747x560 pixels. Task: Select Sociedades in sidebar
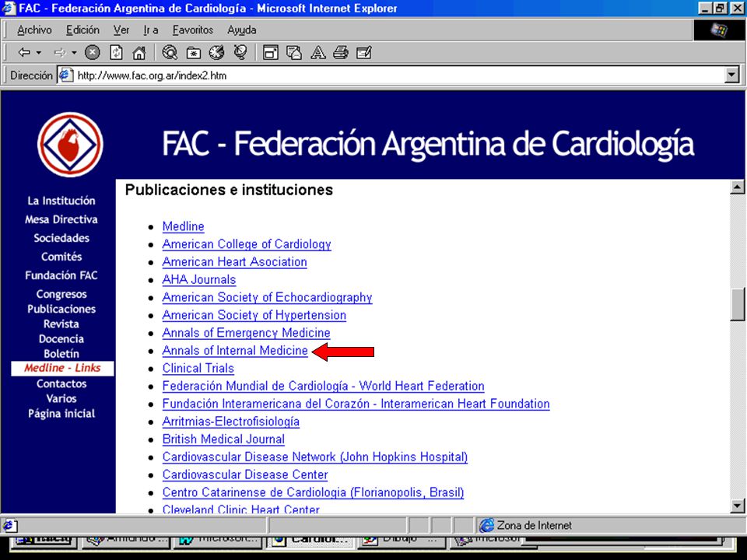61,238
